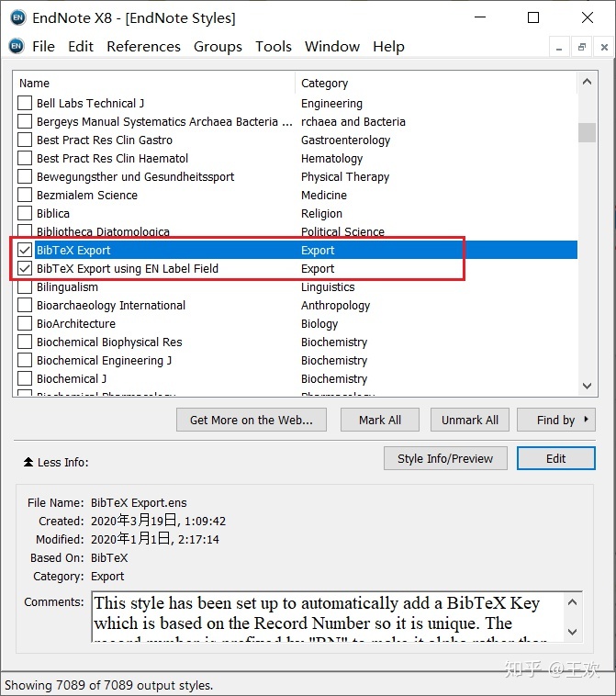The image size is (616, 696).
Task: Sort styles by the Name column header
Action: click(x=154, y=83)
